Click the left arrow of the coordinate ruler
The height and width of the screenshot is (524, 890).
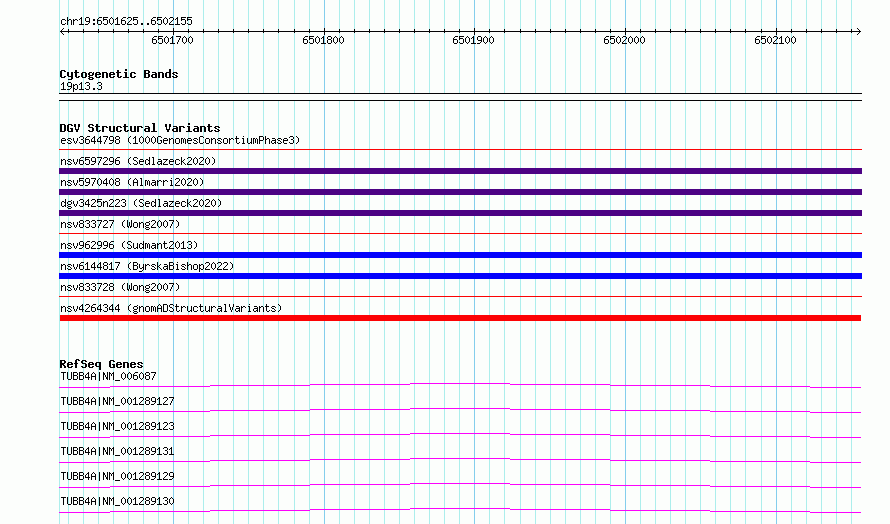point(62,31)
